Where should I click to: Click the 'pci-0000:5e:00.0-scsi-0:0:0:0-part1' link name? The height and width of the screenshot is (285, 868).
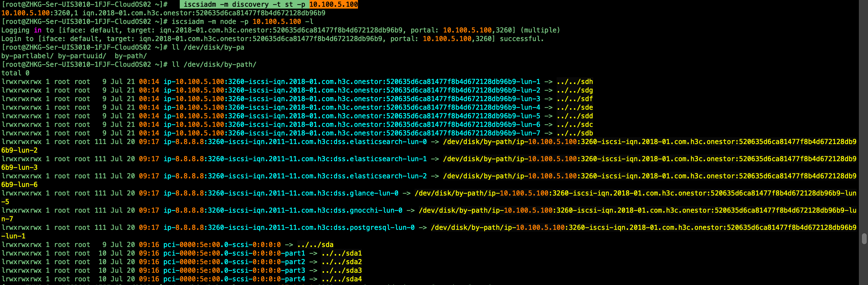pos(234,253)
